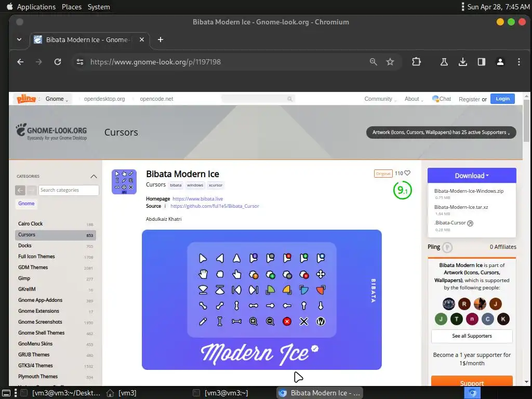This screenshot has width=532, height=399.
Task: Go back to previous page in Chromium
Action: (x=20, y=62)
